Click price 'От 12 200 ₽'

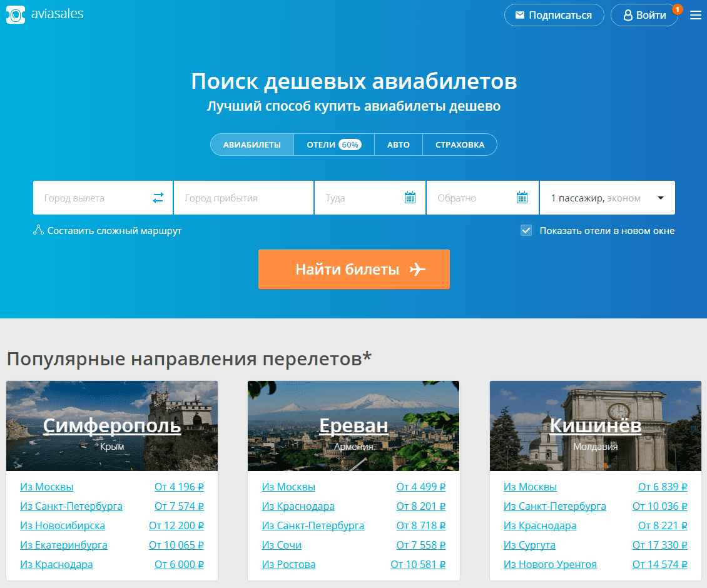tap(176, 526)
